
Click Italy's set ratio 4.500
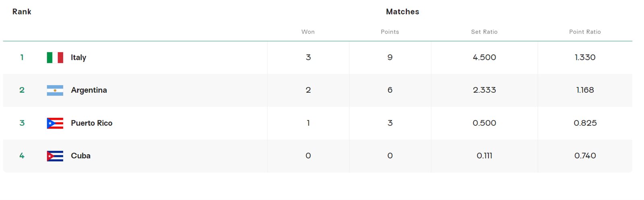(x=484, y=57)
